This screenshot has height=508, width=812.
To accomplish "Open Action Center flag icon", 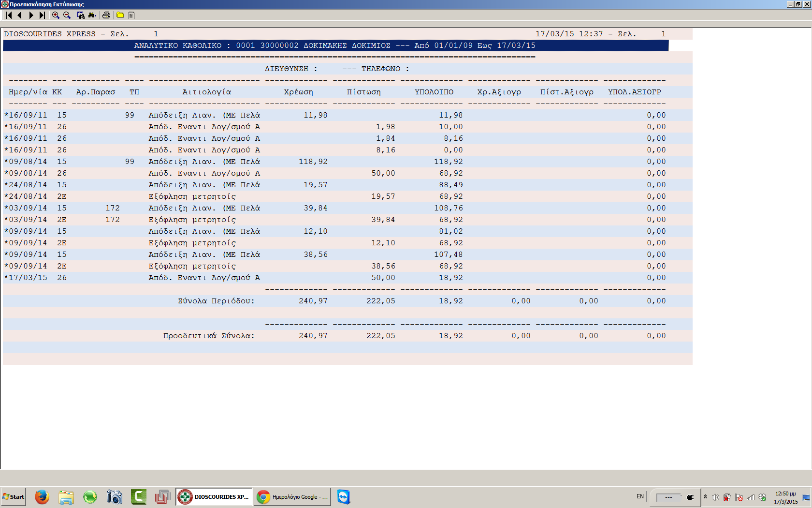I will click(739, 497).
